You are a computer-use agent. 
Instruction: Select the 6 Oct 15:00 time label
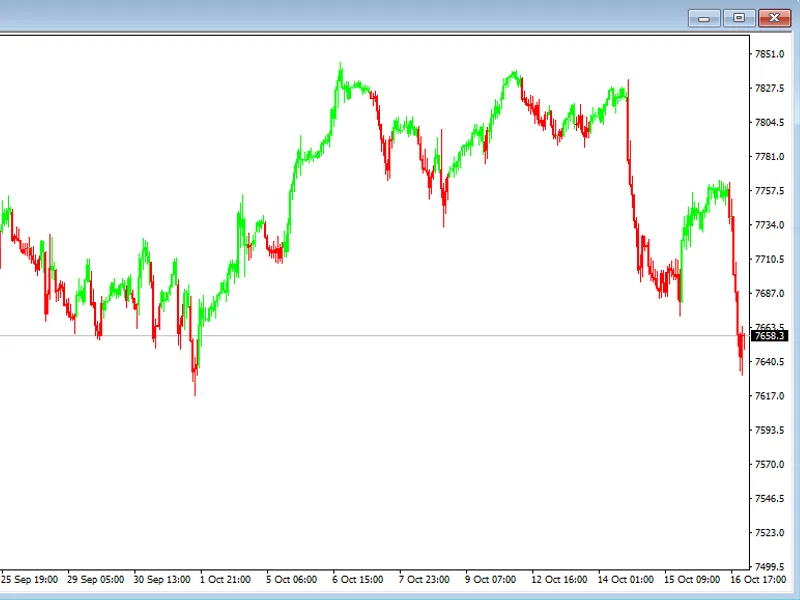(358, 580)
